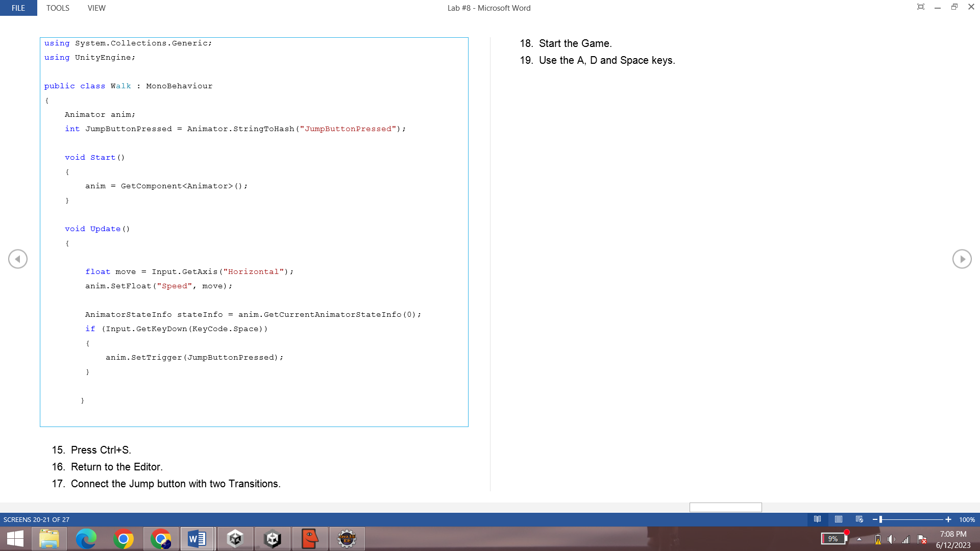Viewport: 980px width, 551px height.
Task: Go to the next screen with right arrow
Action: click(962, 259)
